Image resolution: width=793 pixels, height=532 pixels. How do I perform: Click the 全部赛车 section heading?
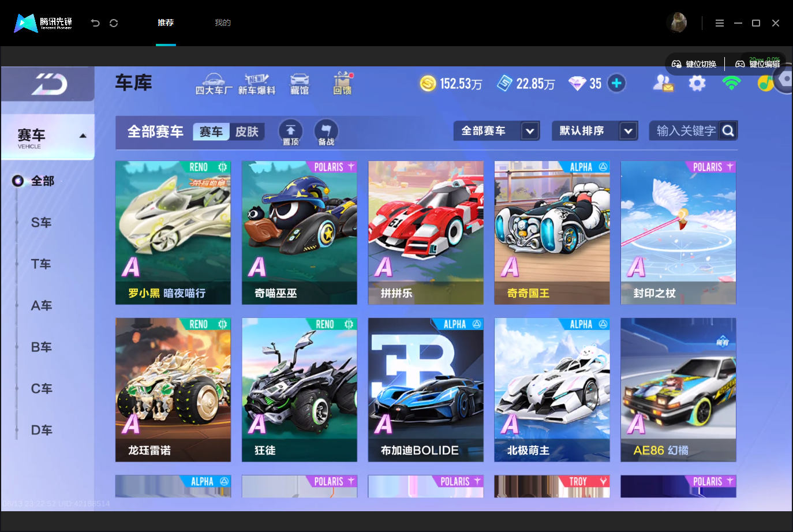(155, 132)
